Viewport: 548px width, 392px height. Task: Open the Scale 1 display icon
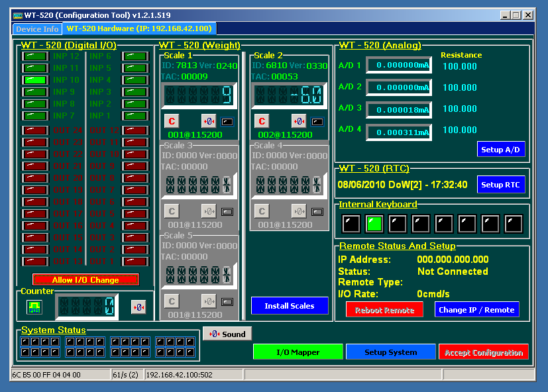227,122
